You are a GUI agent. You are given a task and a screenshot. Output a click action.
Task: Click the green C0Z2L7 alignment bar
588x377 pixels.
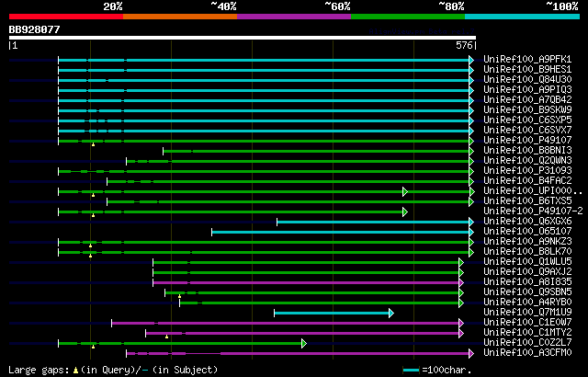180,344
